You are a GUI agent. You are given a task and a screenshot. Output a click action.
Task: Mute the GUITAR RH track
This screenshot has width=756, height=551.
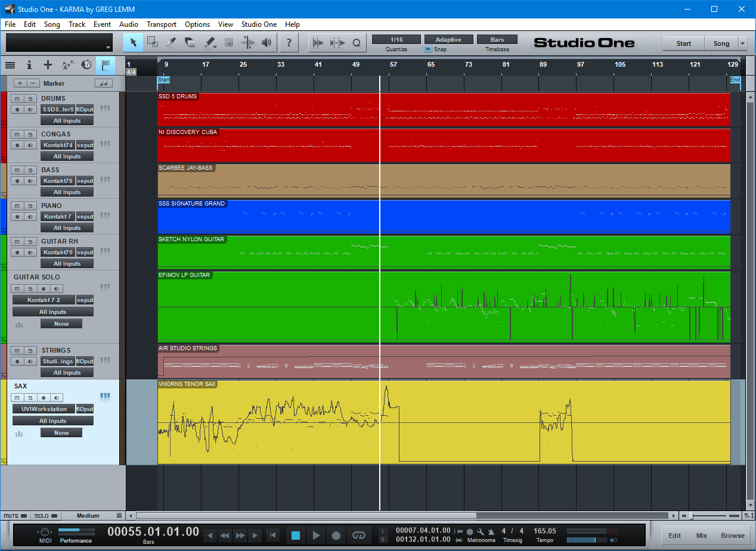pos(17,241)
